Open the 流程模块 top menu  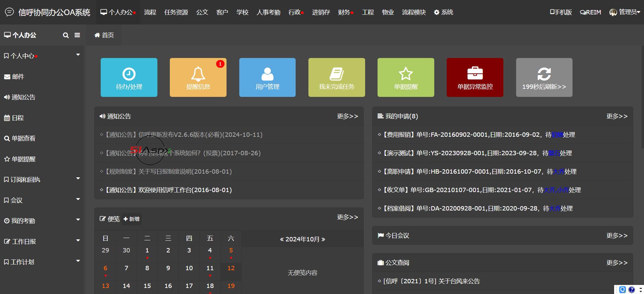(414, 12)
